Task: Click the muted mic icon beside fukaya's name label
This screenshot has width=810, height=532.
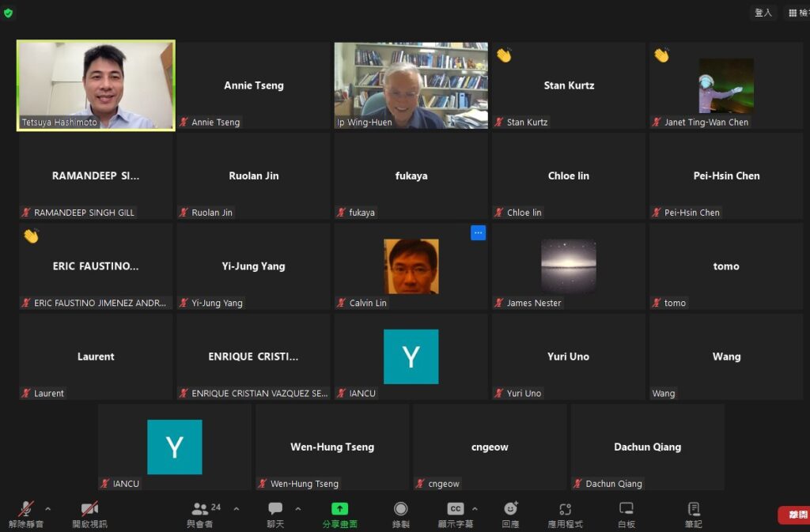Action: 341,213
